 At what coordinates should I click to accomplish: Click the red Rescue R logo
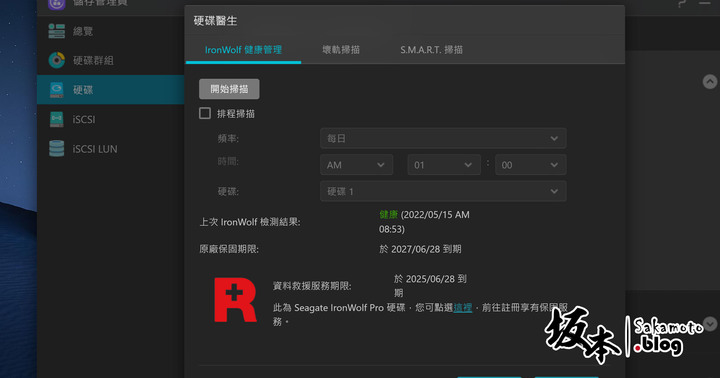coord(235,299)
